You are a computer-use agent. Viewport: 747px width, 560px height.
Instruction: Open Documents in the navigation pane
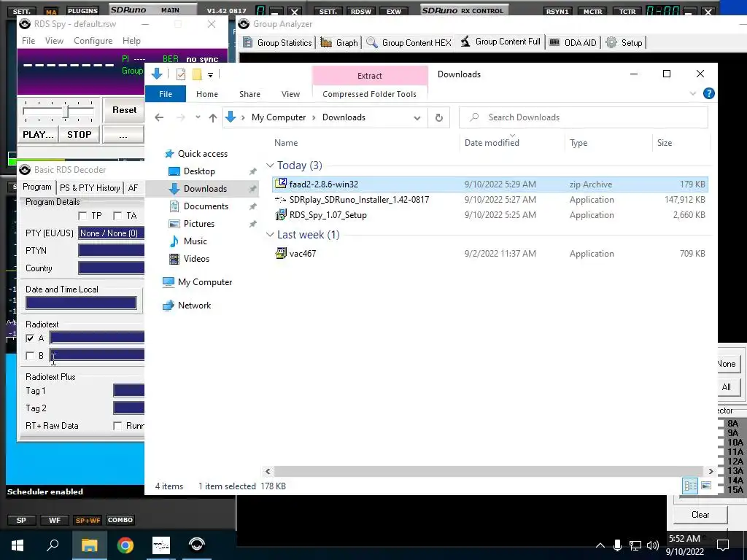[206, 206]
